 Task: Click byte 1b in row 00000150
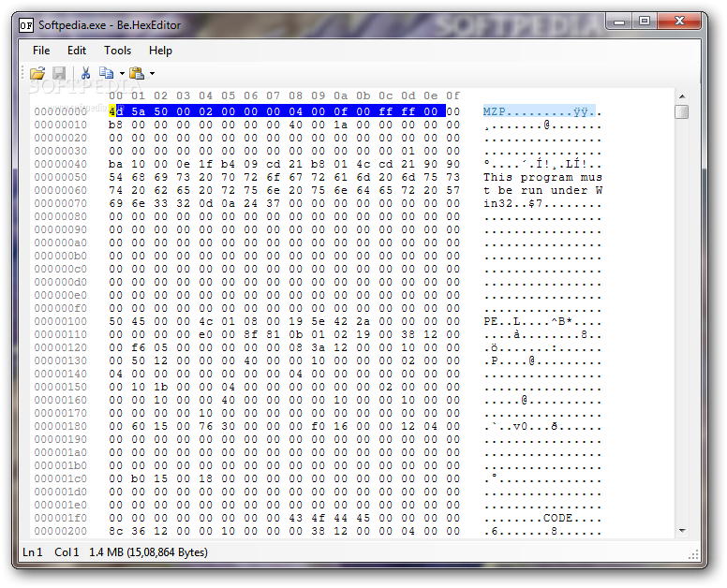[x=160, y=387]
